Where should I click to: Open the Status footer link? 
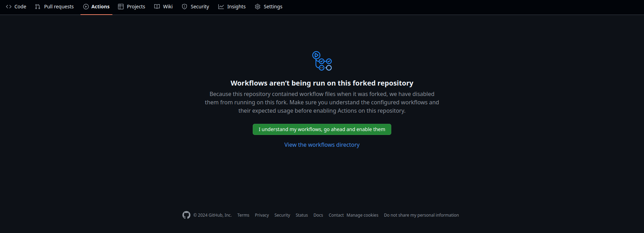tap(302, 215)
